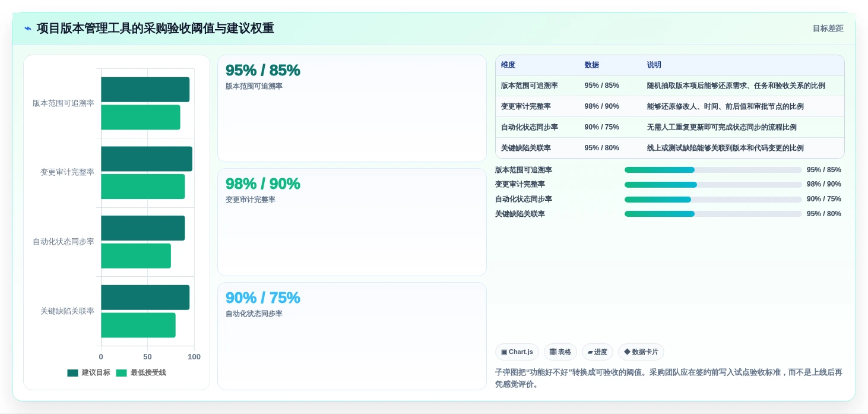Click the 关键缺陷关联率 chart axis label

click(67, 311)
